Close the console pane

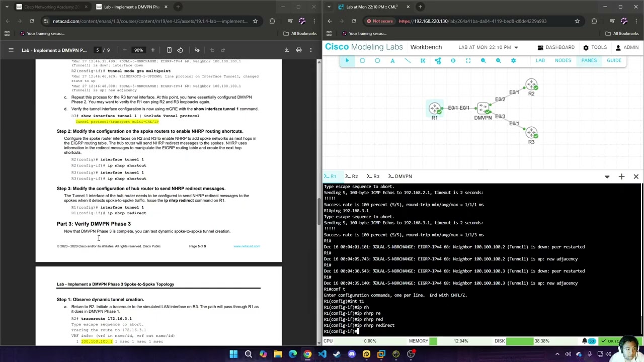636,176
